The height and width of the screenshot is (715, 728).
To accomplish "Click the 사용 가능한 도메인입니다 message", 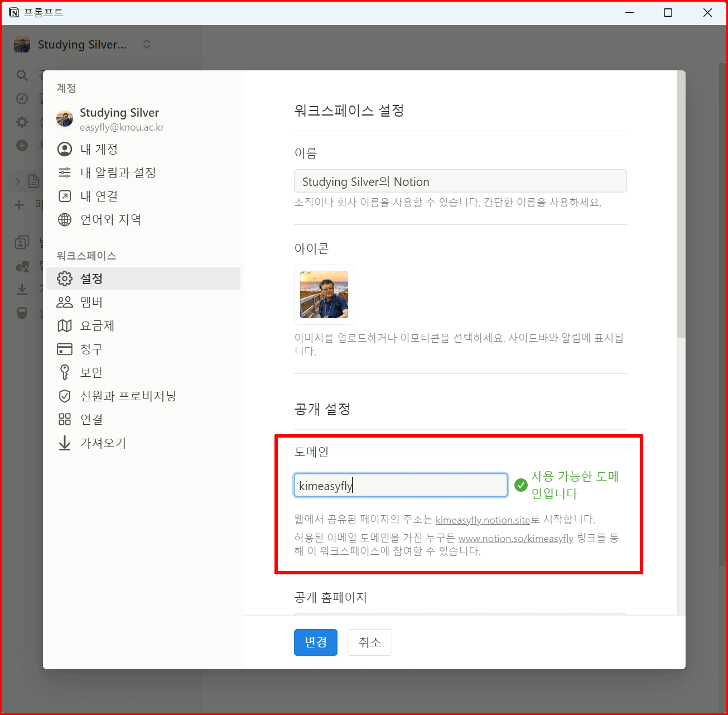I will point(575,485).
